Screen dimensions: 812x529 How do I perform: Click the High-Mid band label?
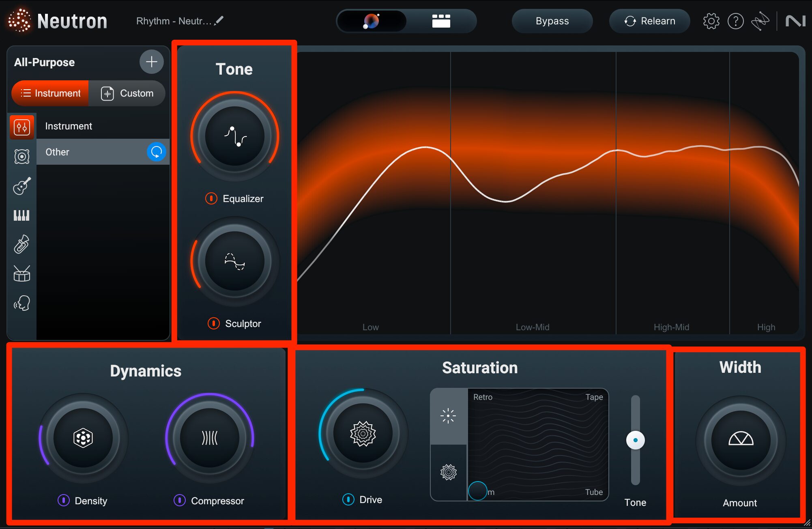click(671, 327)
